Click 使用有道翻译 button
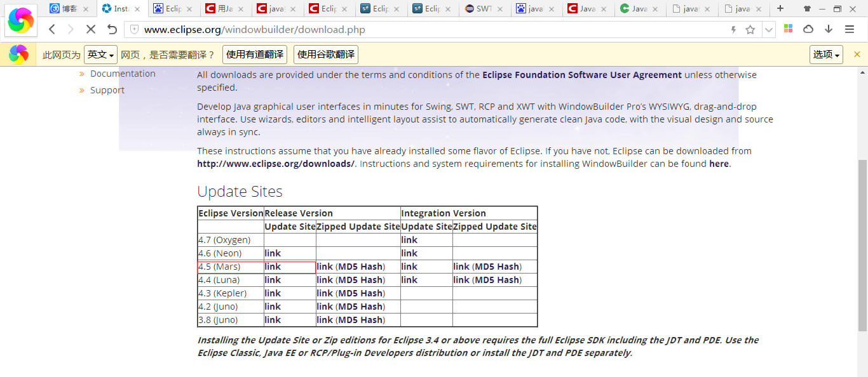The height and width of the screenshot is (377, 868). click(255, 55)
